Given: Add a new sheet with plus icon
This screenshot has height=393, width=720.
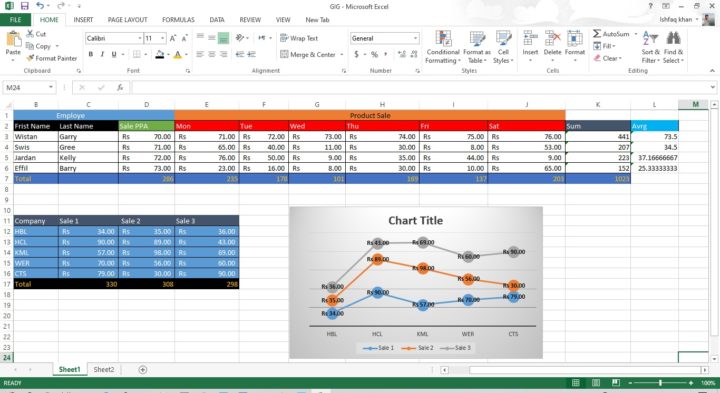Looking at the screenshot, I should [143, 370].
